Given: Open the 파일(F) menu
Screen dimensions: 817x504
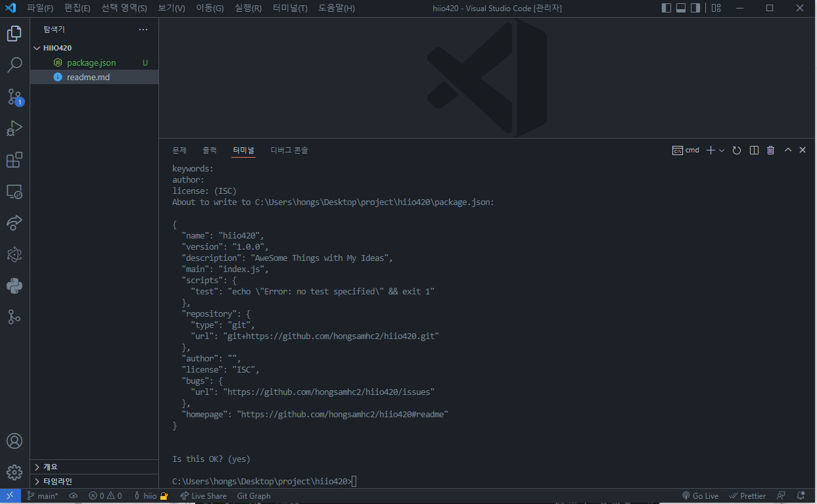Looking at the screenshot, I should pyautogui.click(x=40, y=8).
